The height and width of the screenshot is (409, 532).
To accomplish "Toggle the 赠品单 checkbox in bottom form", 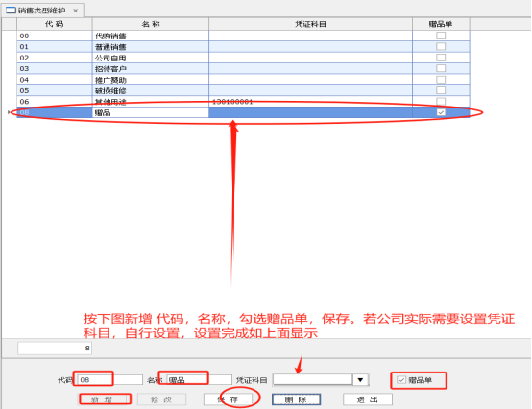I will [x=401, y=380].
